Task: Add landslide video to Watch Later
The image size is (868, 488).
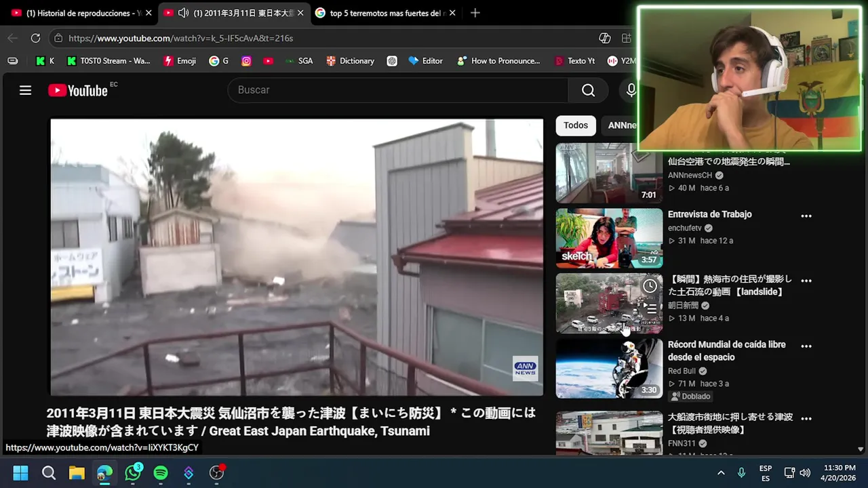Action: [x=650, y=285]
